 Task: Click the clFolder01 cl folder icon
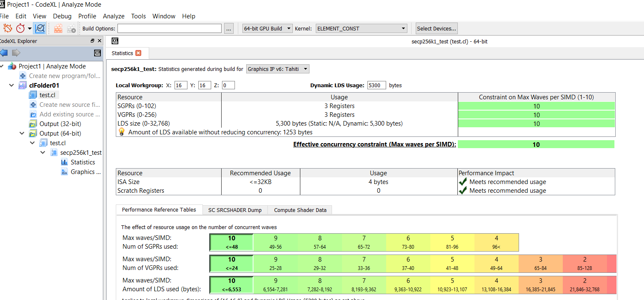coord(22,86)
